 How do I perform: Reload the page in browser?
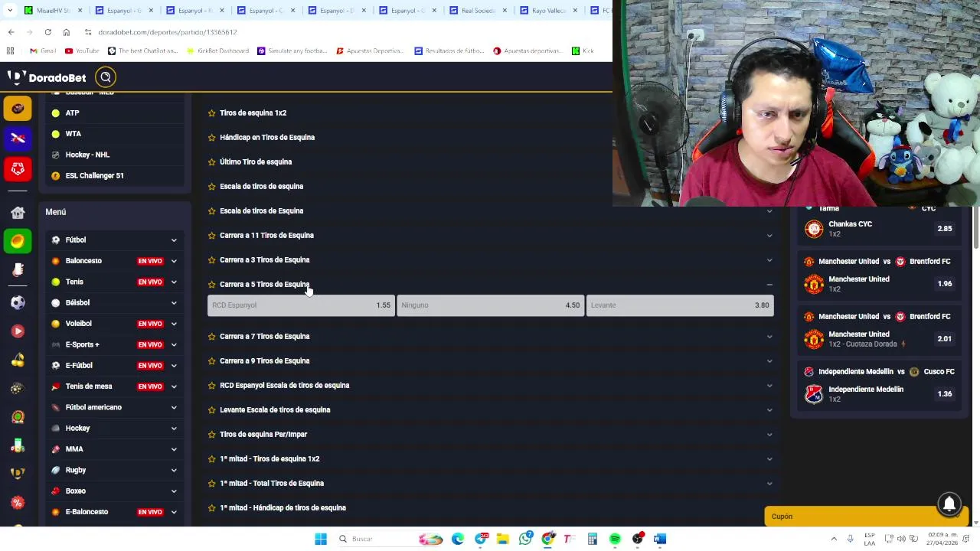coord(47,32)
